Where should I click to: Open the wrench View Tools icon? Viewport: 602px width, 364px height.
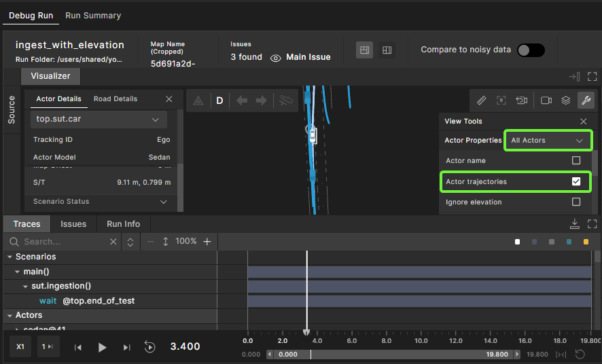(585, 101)
